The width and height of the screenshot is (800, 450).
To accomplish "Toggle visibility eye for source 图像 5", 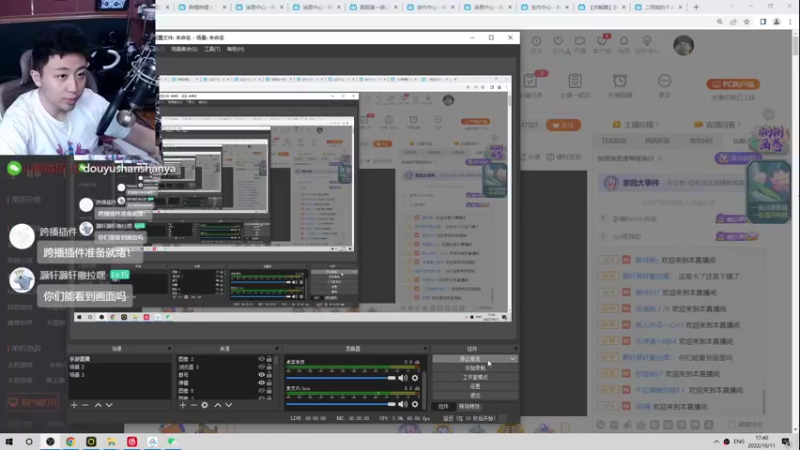I will click(x=261, y=391).
